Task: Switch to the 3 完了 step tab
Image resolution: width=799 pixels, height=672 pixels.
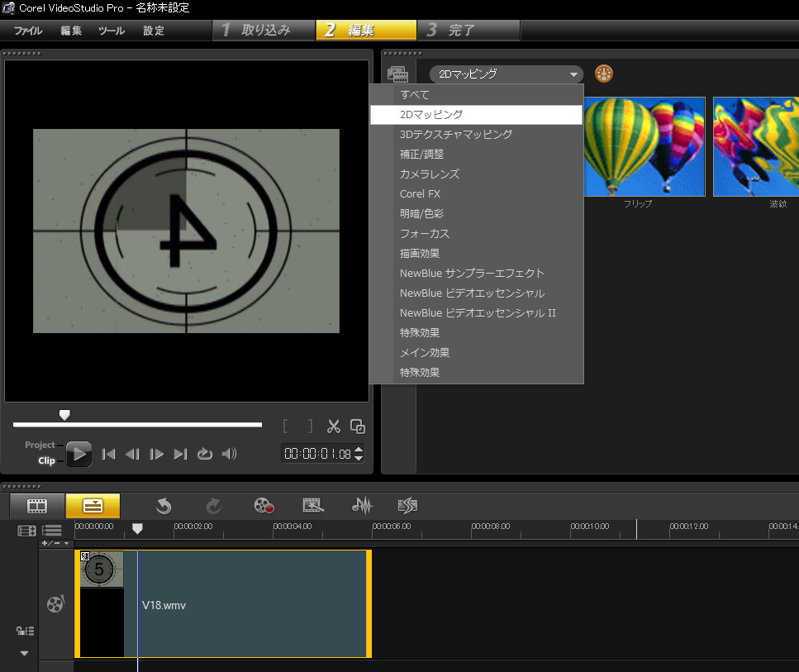Action: click(468, 30)
